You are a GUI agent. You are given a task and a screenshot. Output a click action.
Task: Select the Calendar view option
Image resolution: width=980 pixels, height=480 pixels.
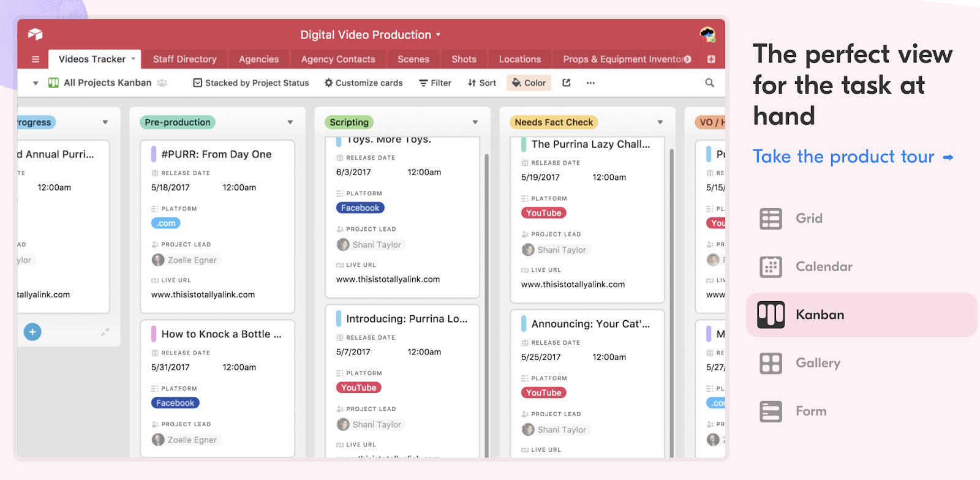(x=823, y=267)
